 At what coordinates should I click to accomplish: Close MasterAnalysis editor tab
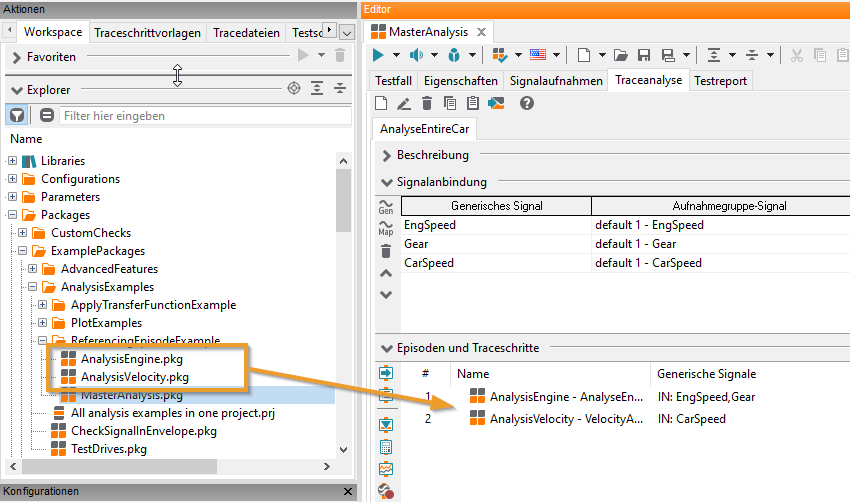481,32
